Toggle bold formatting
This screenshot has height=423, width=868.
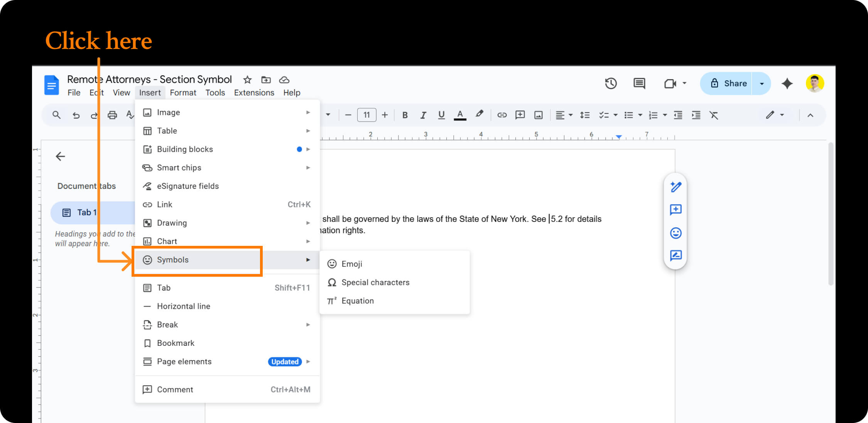click(x=405, y=115)
